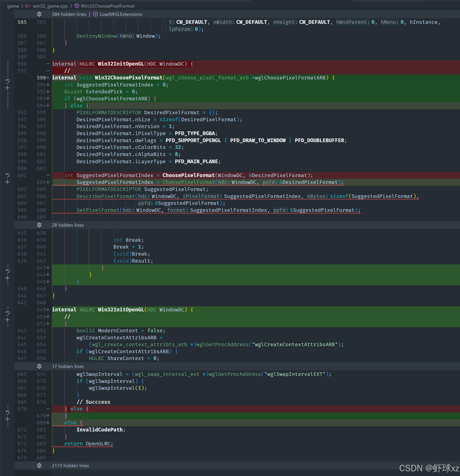Stage the line 604 SuggestedPixelFormatIndex change
460x476 pixels.
click(x=8, y=182)
